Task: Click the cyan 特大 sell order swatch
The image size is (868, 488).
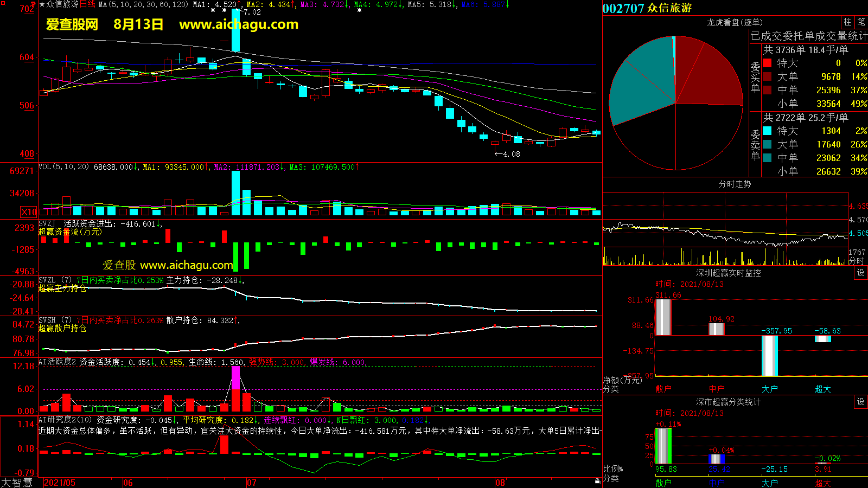Action: 767,131
